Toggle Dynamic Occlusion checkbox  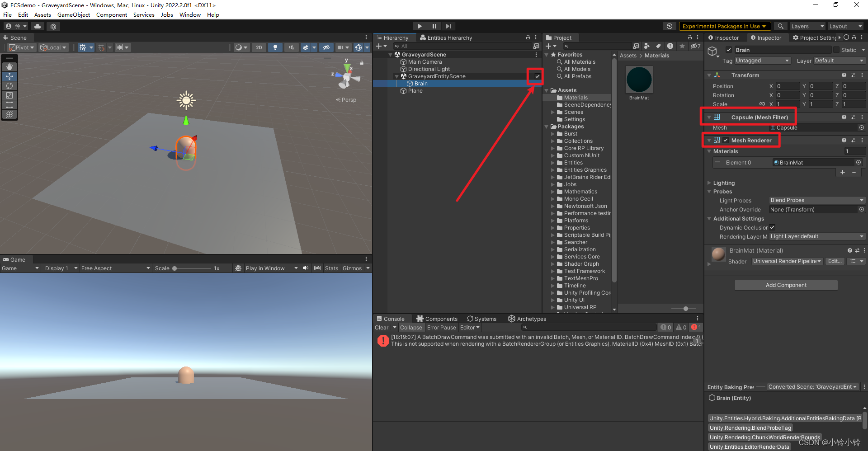pyautogui.click(x=772, y=227)
